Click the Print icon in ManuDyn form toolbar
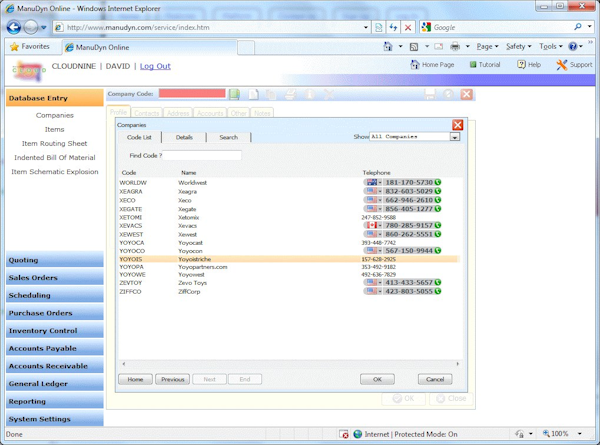 [x=290, y=94]
